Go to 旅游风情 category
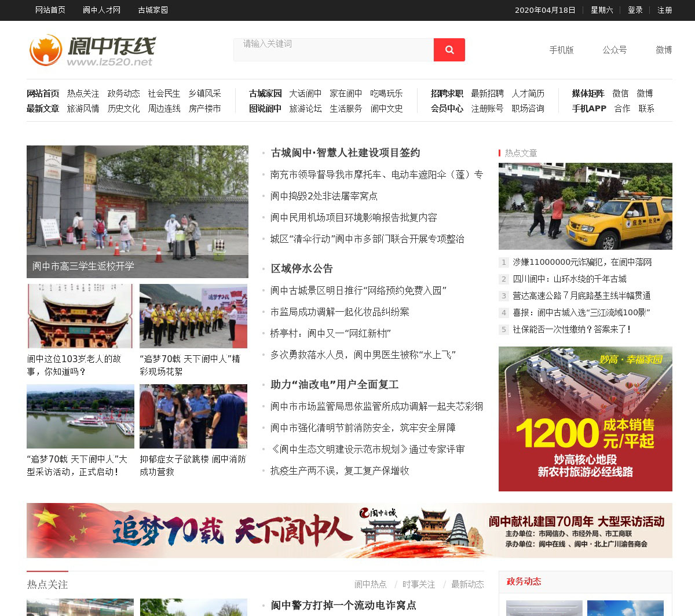 [x=83, y=108]
